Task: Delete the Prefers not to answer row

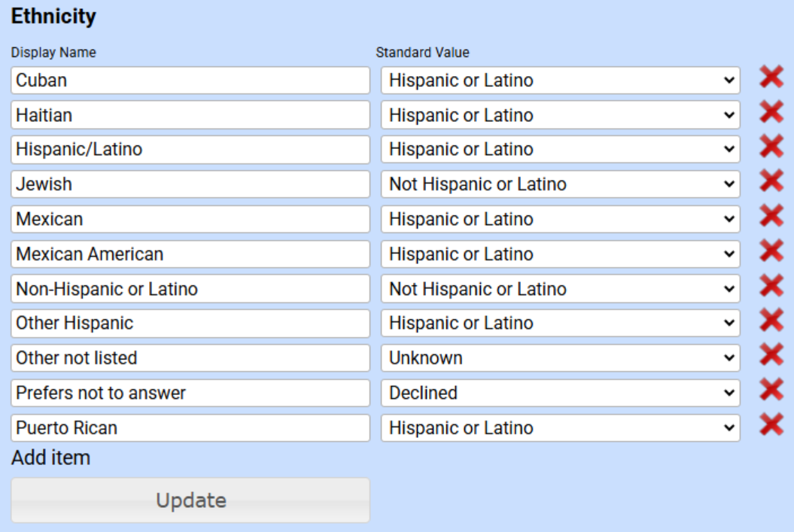Action: coord(771,389)
